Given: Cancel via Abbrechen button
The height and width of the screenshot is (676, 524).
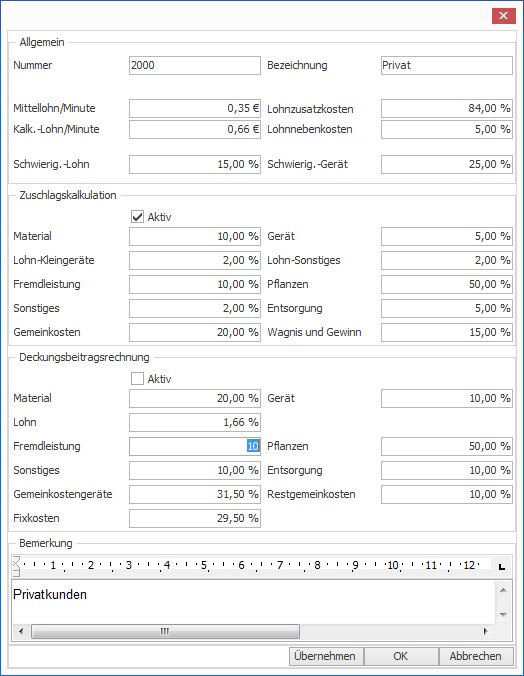Looking at the screenshot, I should [x=476, y=656].
